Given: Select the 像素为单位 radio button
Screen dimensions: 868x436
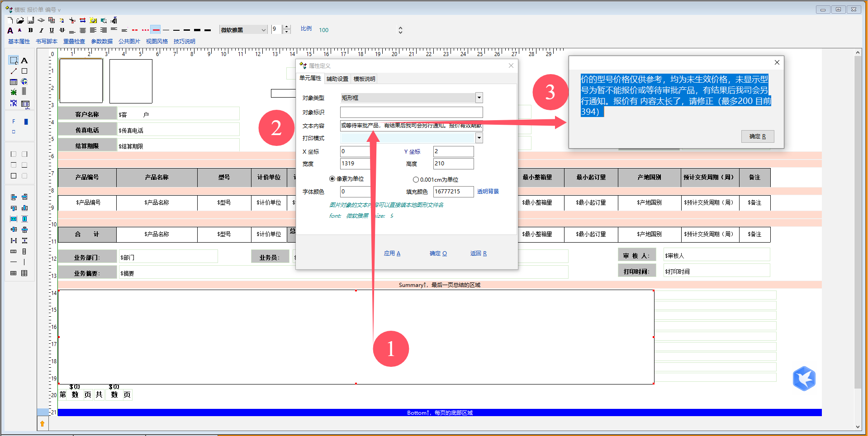Looking at the screenshot, I should pos(332,179).
